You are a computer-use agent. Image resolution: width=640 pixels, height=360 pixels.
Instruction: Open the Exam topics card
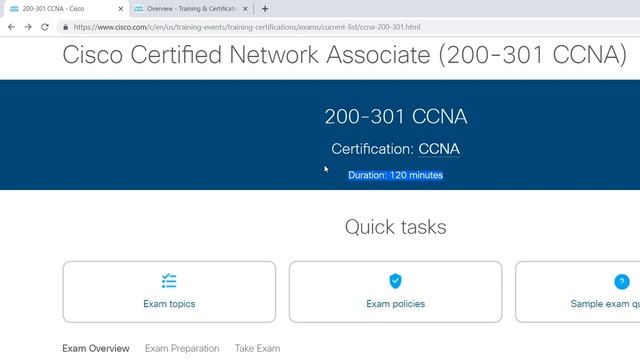169,292
